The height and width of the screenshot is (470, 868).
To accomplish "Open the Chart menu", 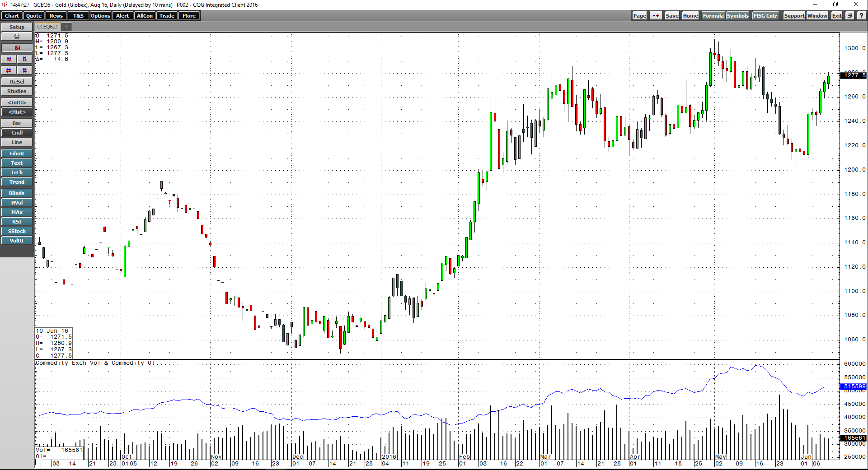I will tap(12, 15).
